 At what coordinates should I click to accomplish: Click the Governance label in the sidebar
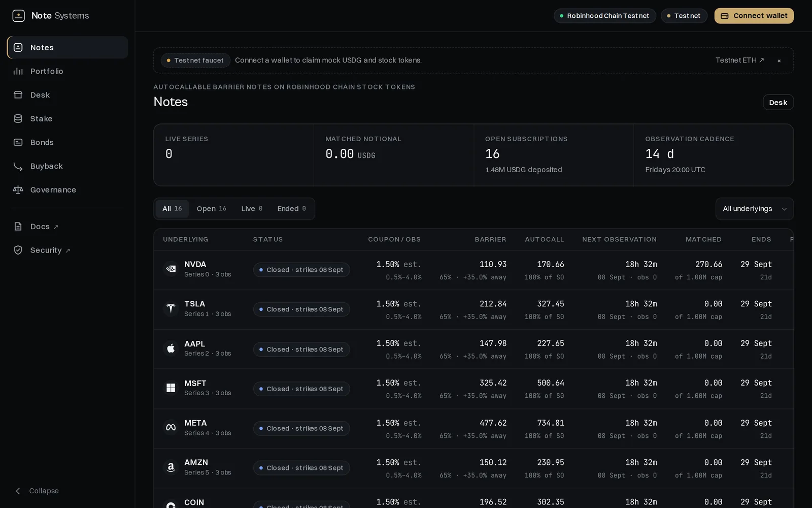[53, 190]
